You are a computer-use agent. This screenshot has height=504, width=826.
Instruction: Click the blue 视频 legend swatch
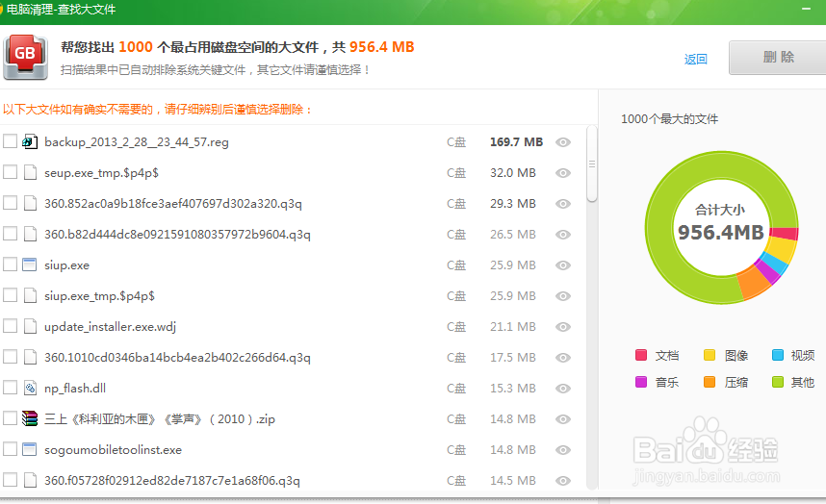point(778,355)
